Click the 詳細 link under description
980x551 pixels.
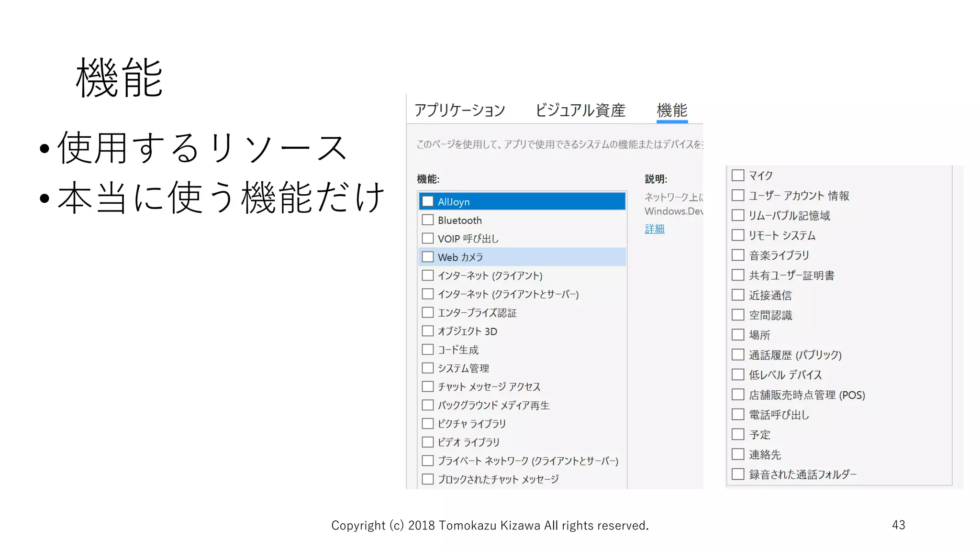654,229
